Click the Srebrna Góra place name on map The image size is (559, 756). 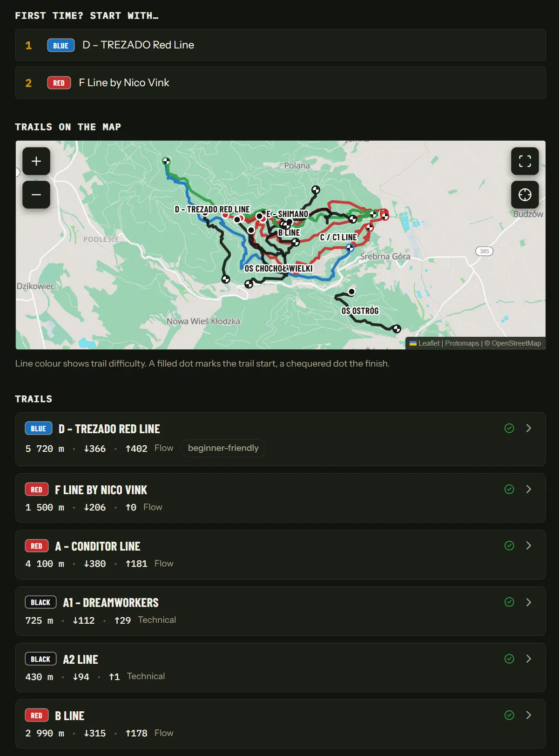pyautogui.click(x=385, y=257)
